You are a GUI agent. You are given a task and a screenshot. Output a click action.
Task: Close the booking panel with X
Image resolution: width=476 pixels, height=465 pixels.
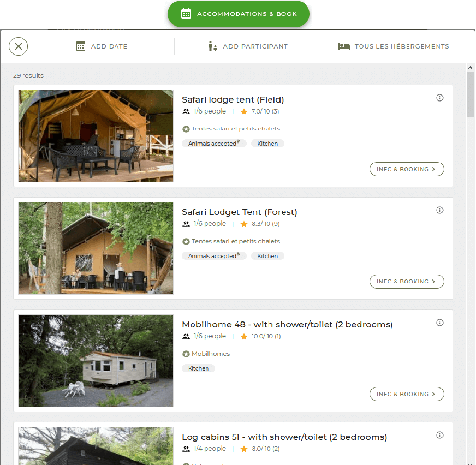pos(18,46)
